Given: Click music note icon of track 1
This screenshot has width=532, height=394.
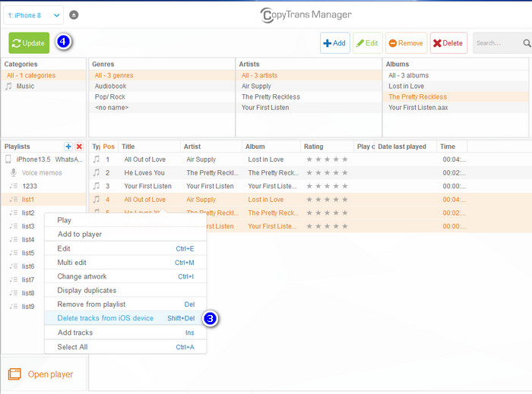Looking at the screenshot, I should 97,159.
